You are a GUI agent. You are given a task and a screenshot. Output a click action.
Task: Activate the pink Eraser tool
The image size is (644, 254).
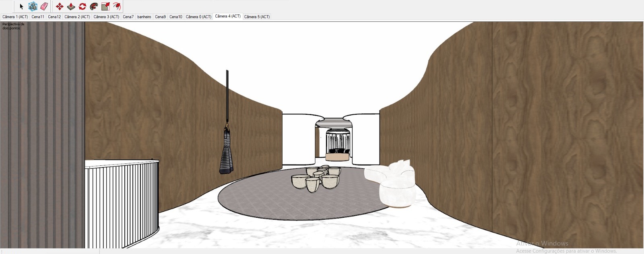pos(44,6)
